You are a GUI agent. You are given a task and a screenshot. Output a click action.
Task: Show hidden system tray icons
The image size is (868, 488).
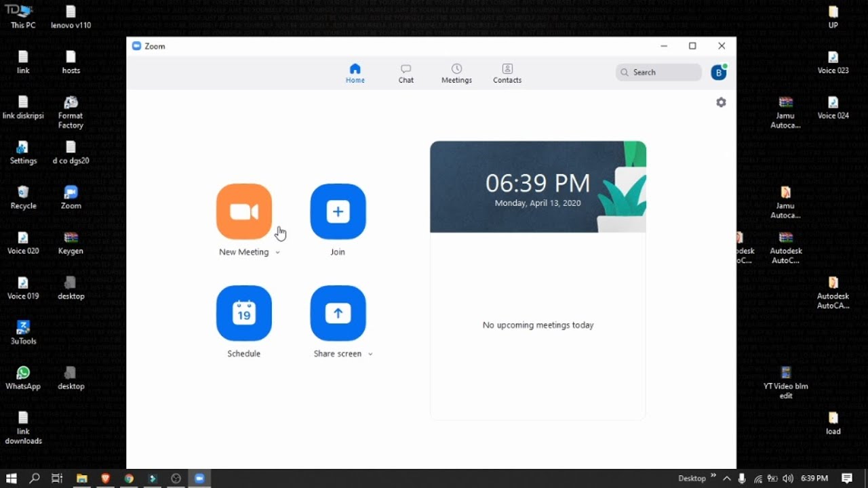point(727,479)
